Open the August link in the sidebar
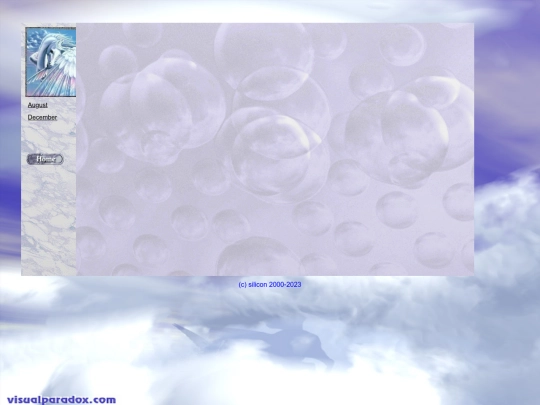This screenshot has height=405, width=540. coord(38,105)
